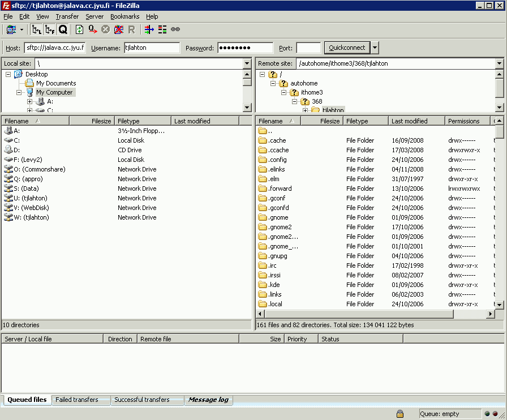Select the V: (WebDisk) network drive icon
Screen dimensions: 507x420
coord(8,207)
